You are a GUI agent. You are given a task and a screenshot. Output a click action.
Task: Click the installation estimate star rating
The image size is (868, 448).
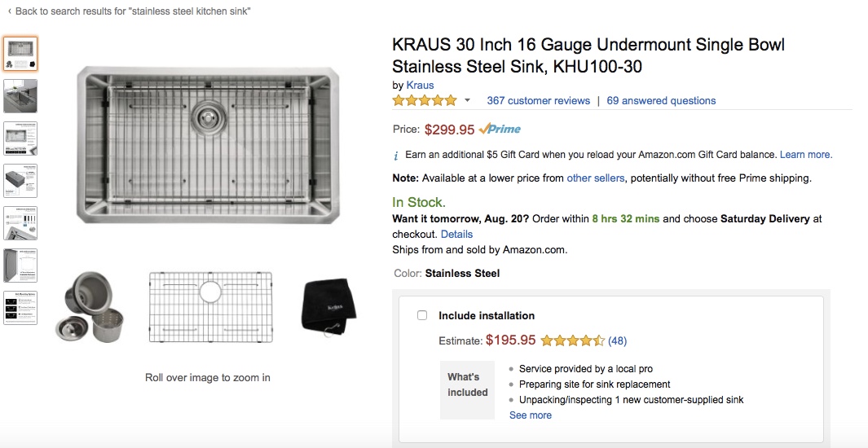[572, 340]
